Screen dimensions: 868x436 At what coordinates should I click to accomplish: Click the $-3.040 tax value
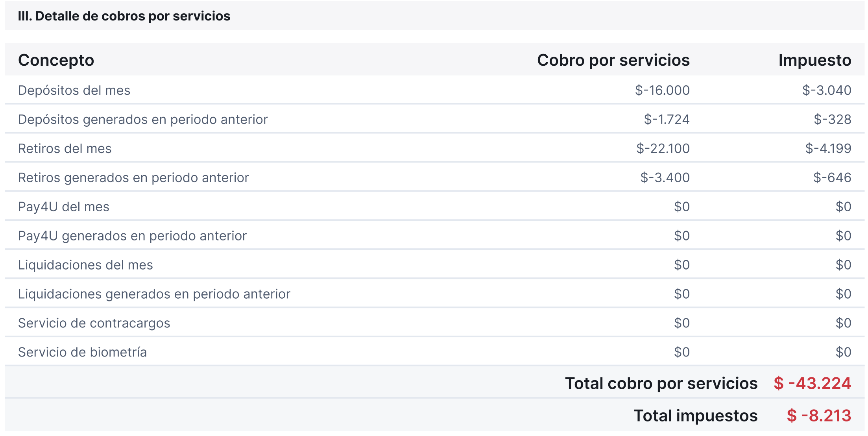coord(827,91)
